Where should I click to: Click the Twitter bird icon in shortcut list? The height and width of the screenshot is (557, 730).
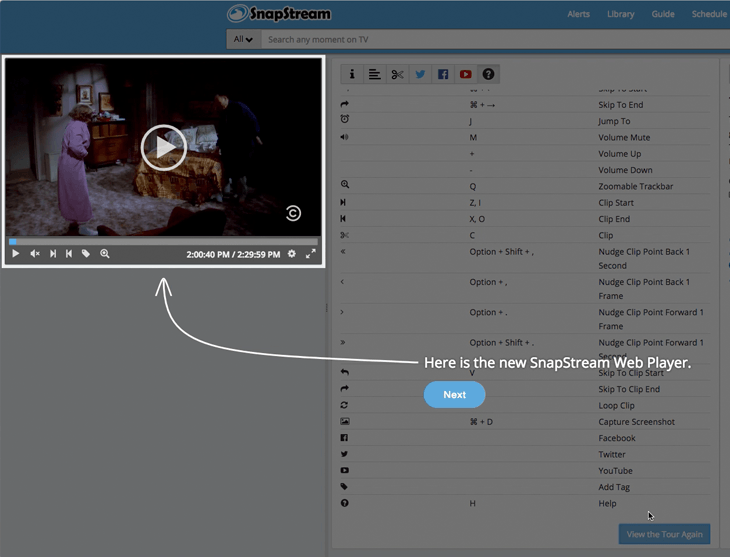(344, 454)
